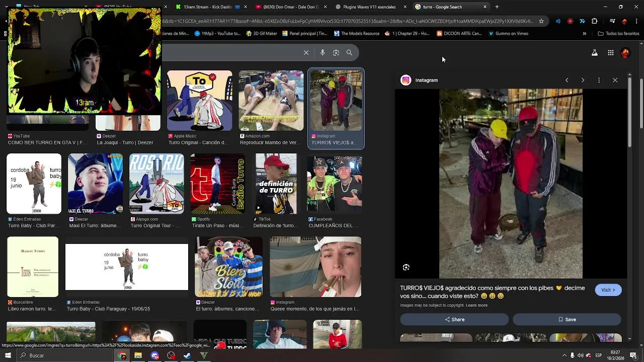Open a new browser tab

[x=497, y=7]
